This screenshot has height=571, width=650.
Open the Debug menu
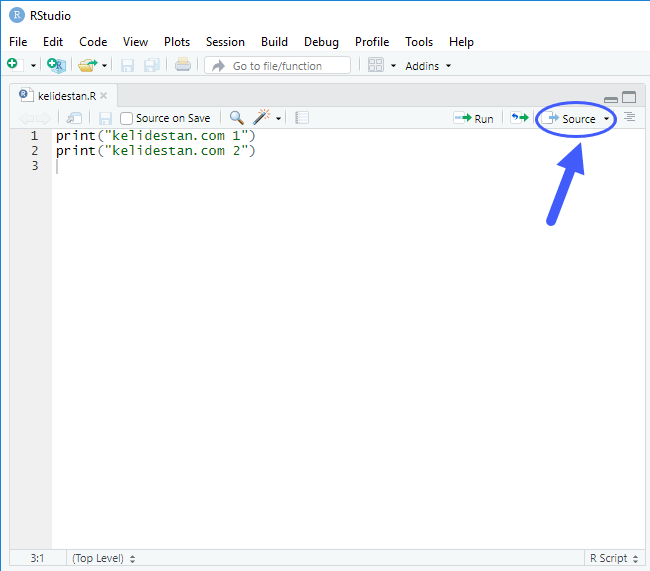[321, 42]
